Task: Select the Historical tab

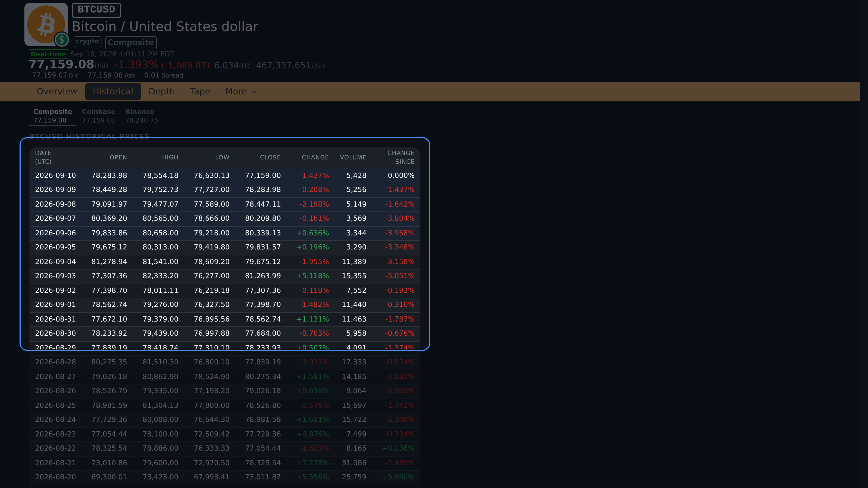Action: (x=113, y=92)
